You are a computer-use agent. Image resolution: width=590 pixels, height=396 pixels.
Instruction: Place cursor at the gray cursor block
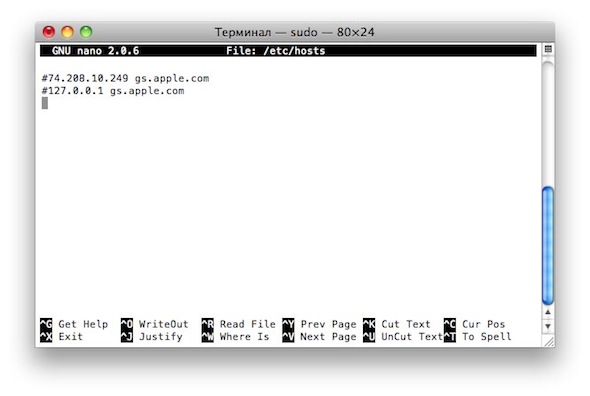(x=45, y=103)
